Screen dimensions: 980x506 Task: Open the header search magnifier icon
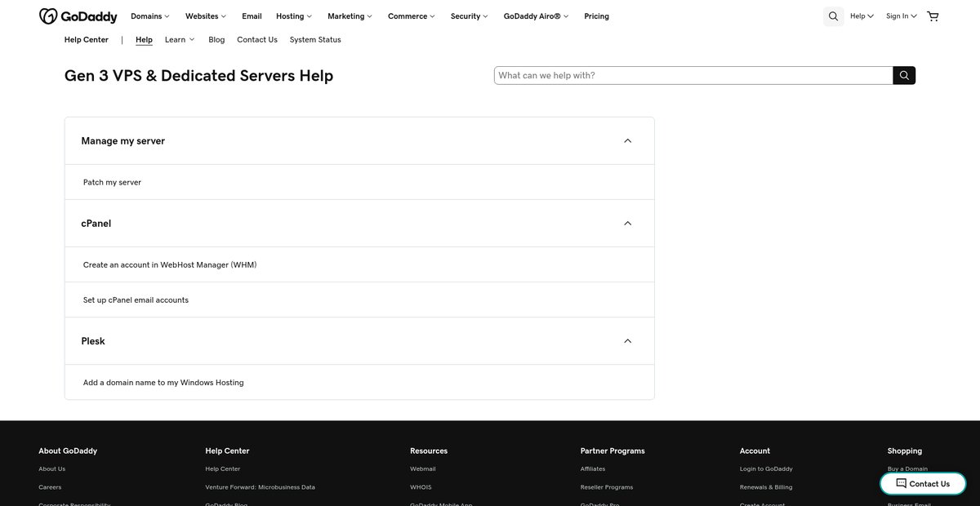(x=833, y=16)
